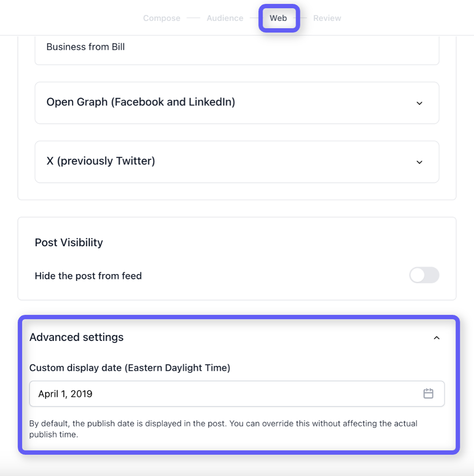
Task: Collapse Advanced settings with the up chevron
Action: click(437, 337)
